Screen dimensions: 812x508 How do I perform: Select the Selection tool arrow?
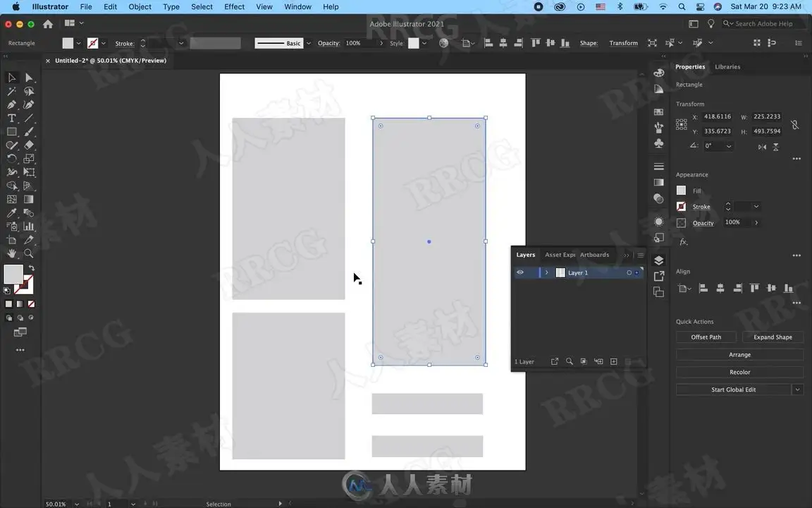[11, 78]
